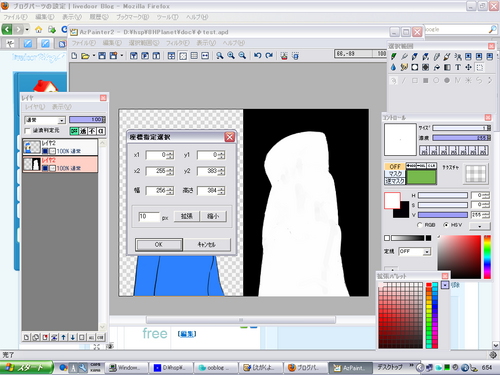Click the Firefox search magnifier icon
Image resolution: width=500 pixels, height=375 pixels.
coord(492,29)
